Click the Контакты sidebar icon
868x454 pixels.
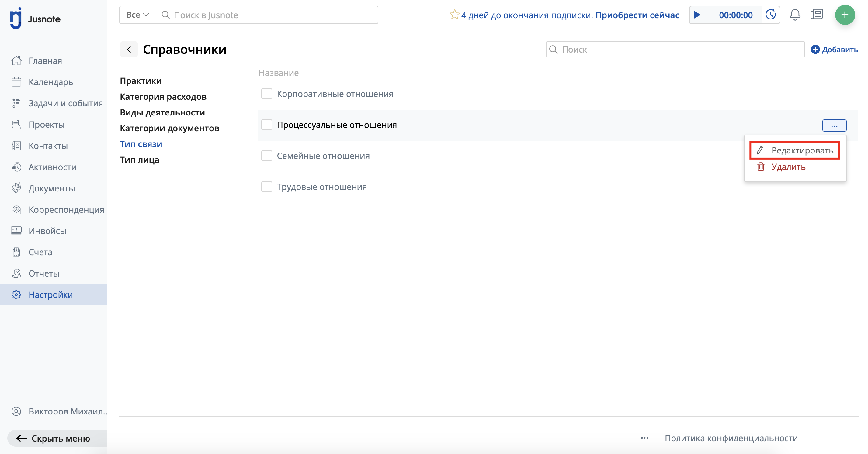click(16, 146)
